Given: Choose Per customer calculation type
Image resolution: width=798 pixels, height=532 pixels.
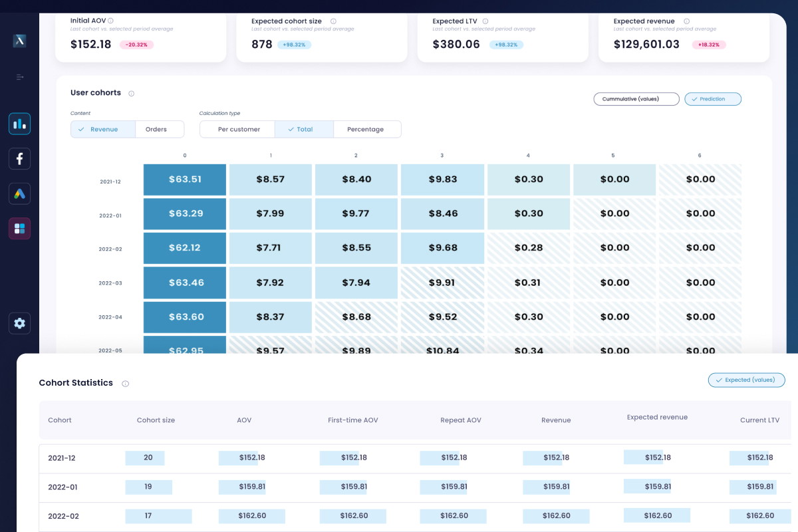Looking at the screenshot, I should coord(237,129).
